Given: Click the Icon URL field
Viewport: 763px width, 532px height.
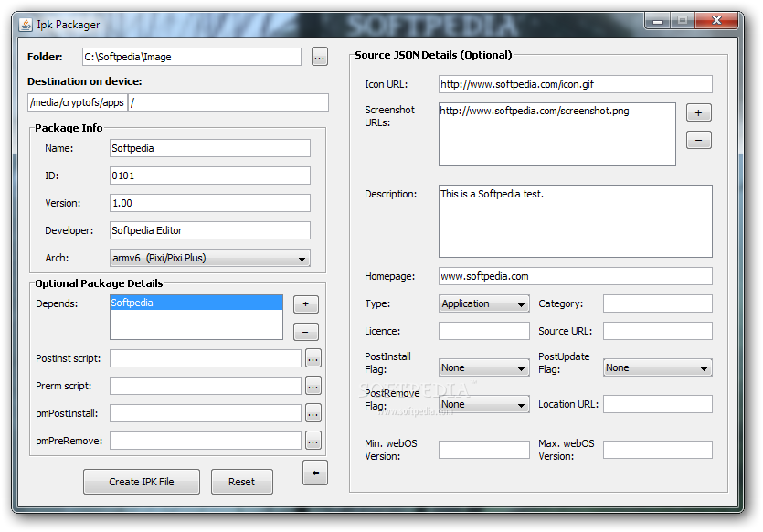Looking at the screenshot, I should click(575, 84).
